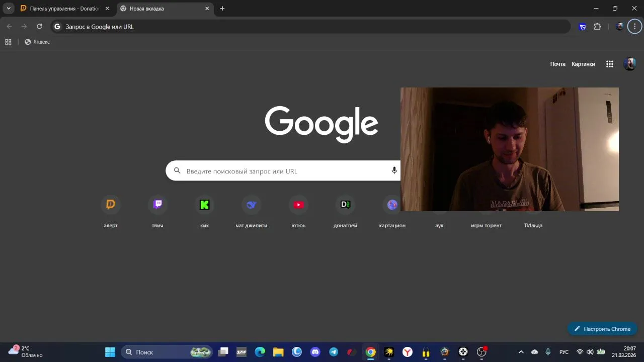Switch input language РУС
The height and width of the screenshot is (362, 644).
pos(564,352)
